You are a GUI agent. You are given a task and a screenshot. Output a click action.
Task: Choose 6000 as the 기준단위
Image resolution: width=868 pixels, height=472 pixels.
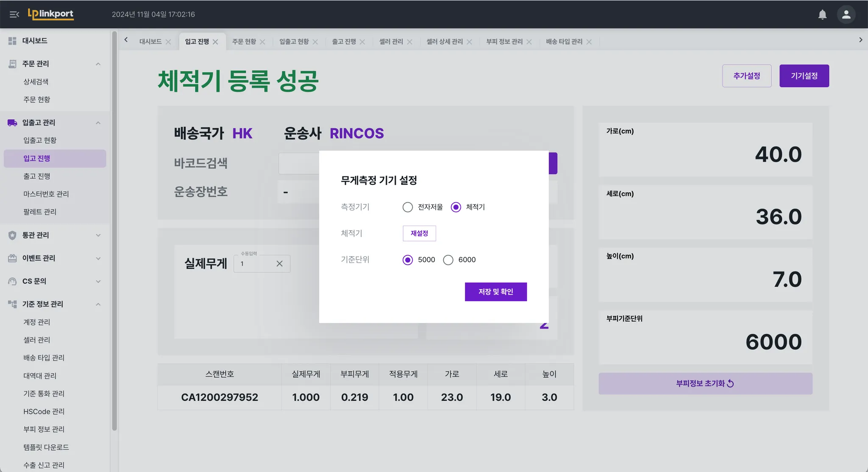pos(448,260)
